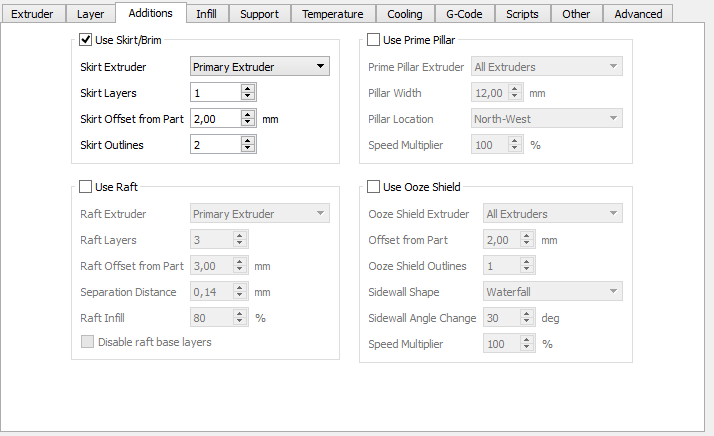The width and height of the screenshot is (714, 436).
Task: Decrease Skirt Outlines with down arrow
Action: 248,149
